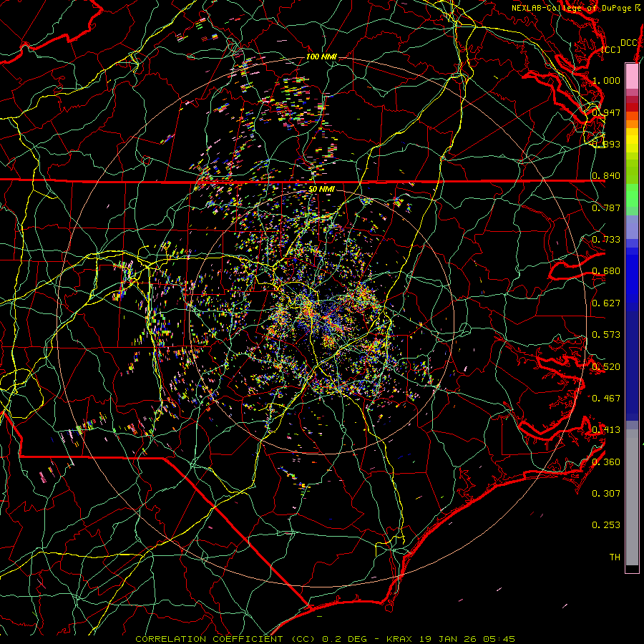The height and width of the screenshot is (644, 644).
Task: Select the 0.520 scale value
Action: pos(606,367)
